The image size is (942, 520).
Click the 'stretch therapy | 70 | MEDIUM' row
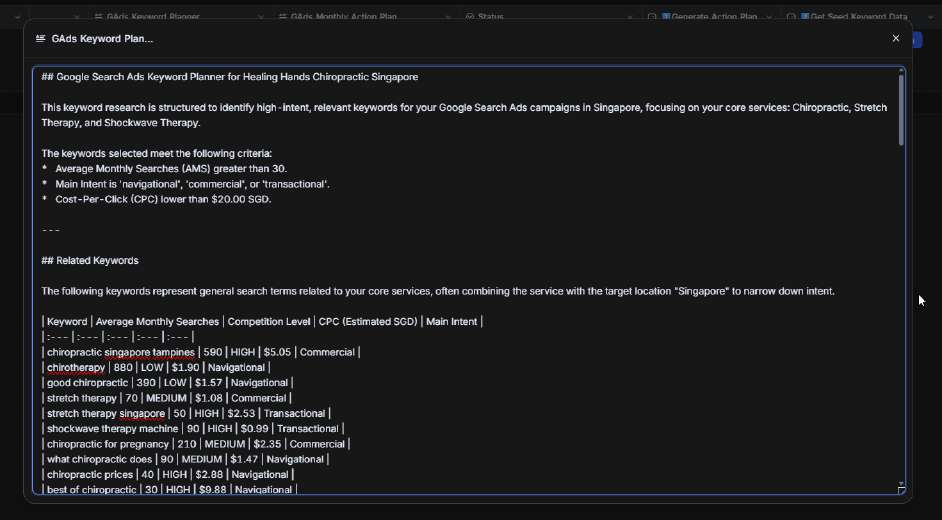[166, 398]
